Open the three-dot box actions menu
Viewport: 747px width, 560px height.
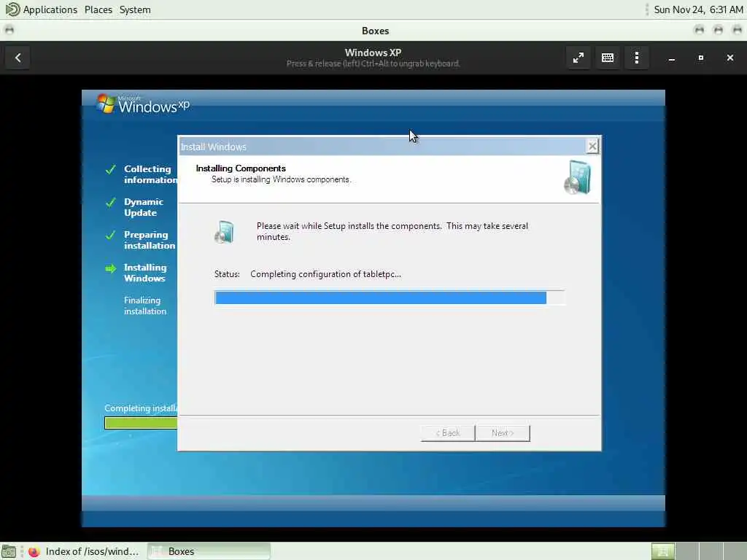coord(636,58)
